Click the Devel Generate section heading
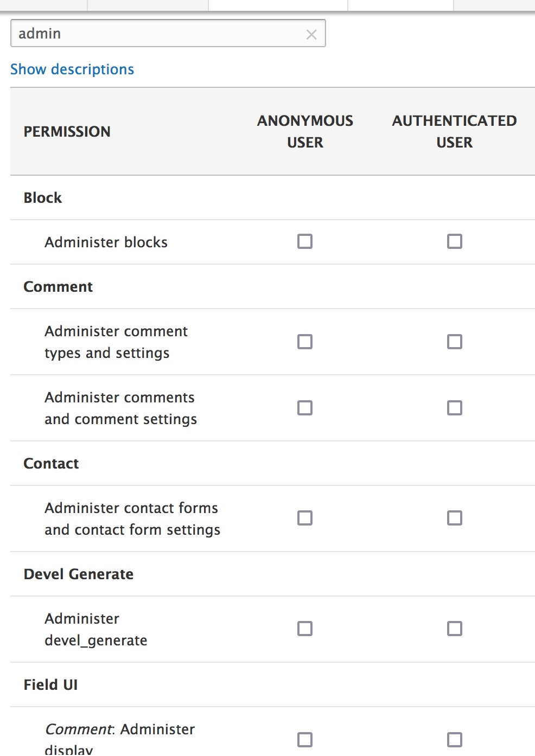Screen dimensions: 535x756 pos(78,574)
